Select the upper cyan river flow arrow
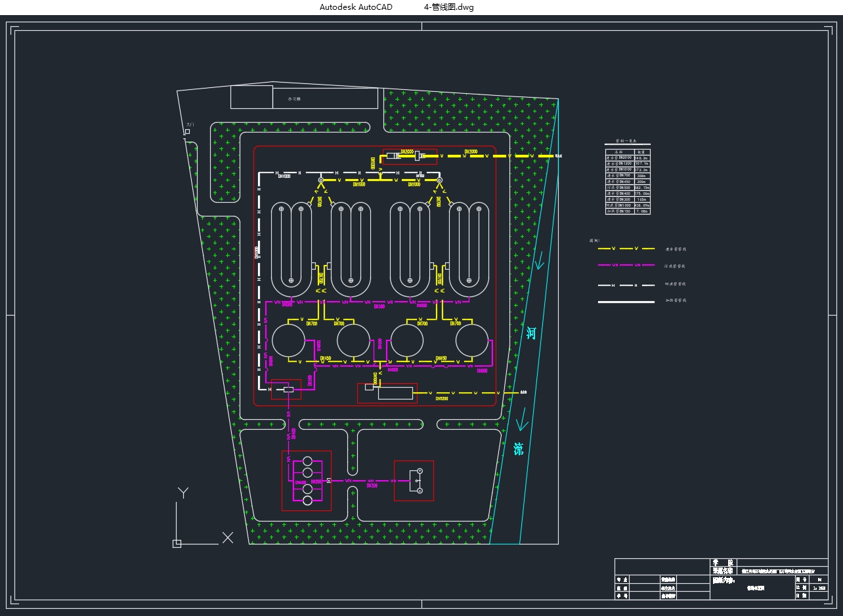This screenshot has height=616, width=843. tap(539, 262)
